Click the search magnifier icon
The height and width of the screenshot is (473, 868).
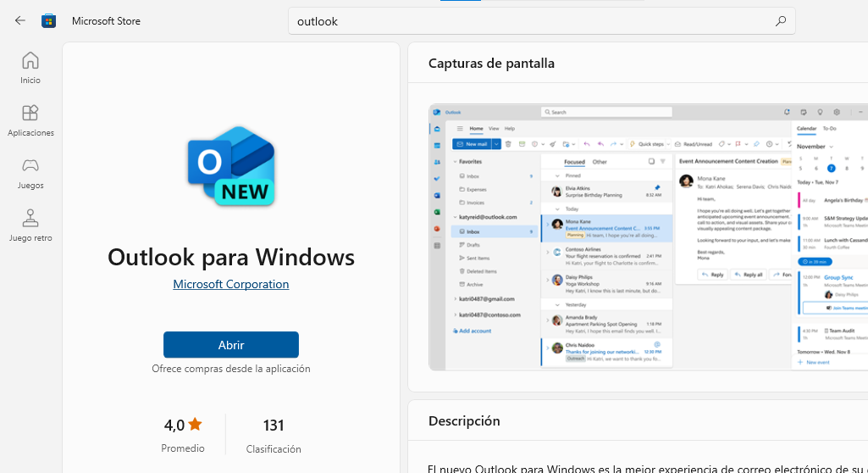781,21
